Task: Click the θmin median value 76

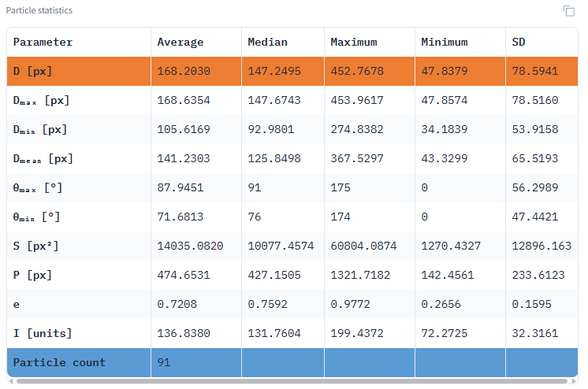Action: 255,217
